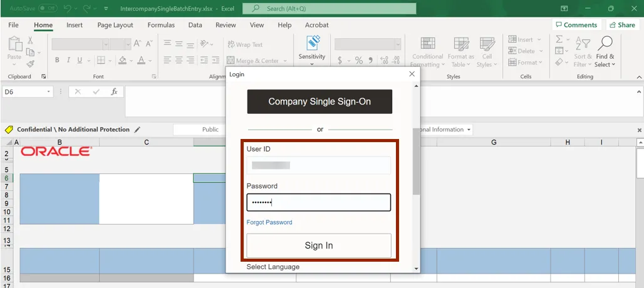The image size is (644, 288).
Task: Click the Find & Select magnifier icon
Action: point(605,43)
